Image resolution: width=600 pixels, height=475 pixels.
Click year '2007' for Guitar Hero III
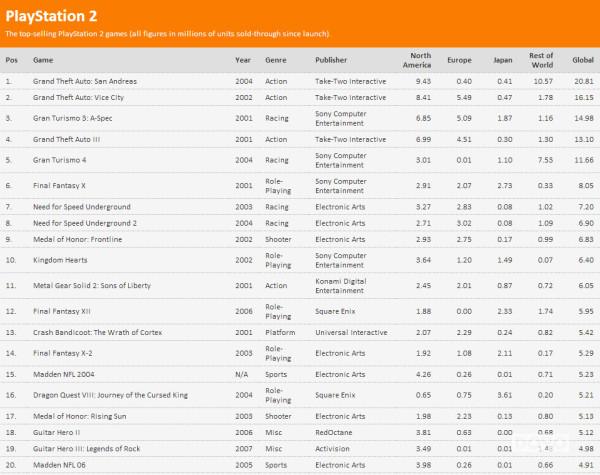click(244, 449)
